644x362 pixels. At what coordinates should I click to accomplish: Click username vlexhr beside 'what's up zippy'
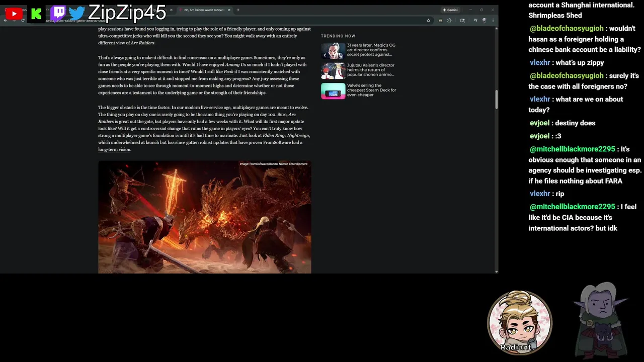tap(540, 63)
